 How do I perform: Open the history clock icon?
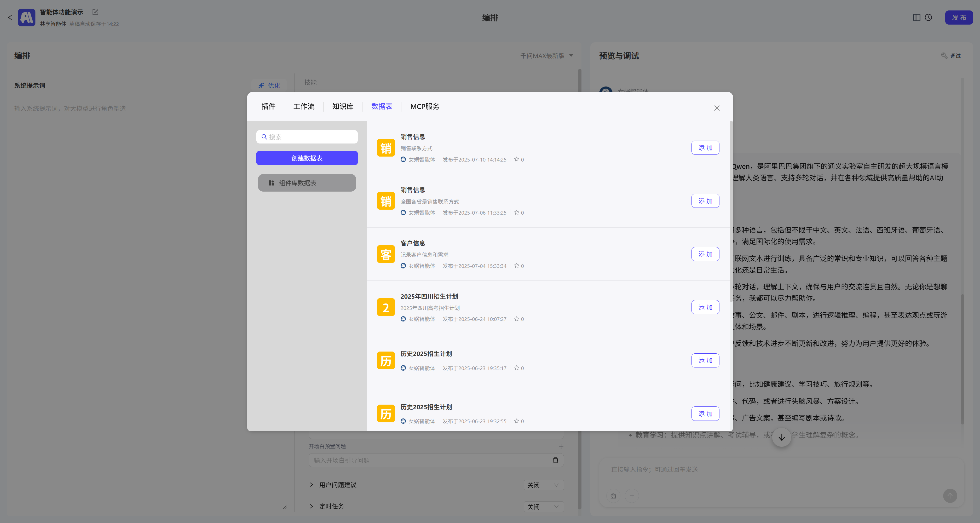tap(928, 18)
